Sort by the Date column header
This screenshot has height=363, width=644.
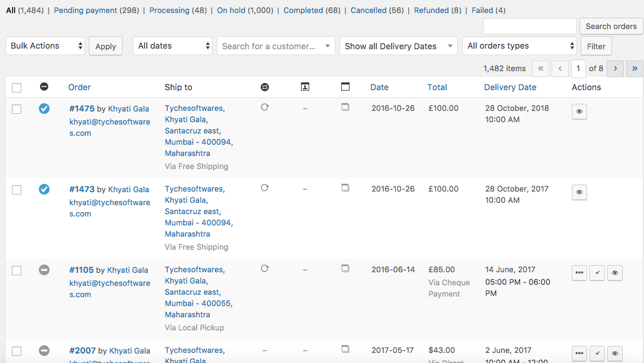380,87
